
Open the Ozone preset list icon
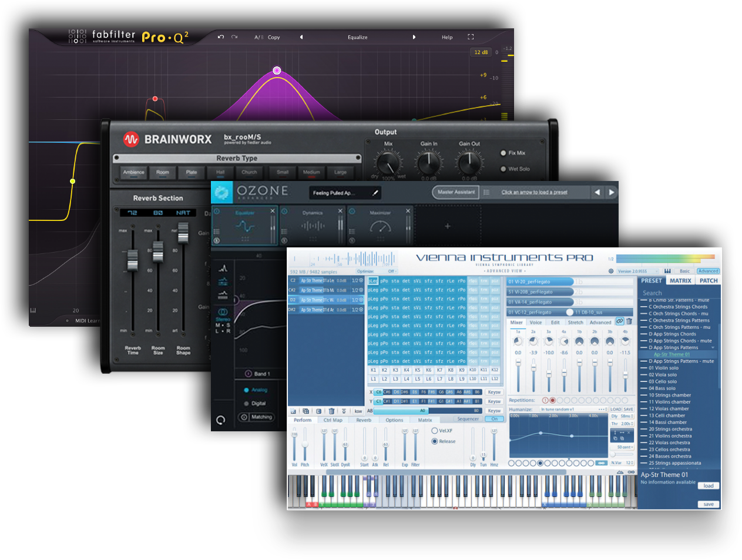(x=486, y=192)
